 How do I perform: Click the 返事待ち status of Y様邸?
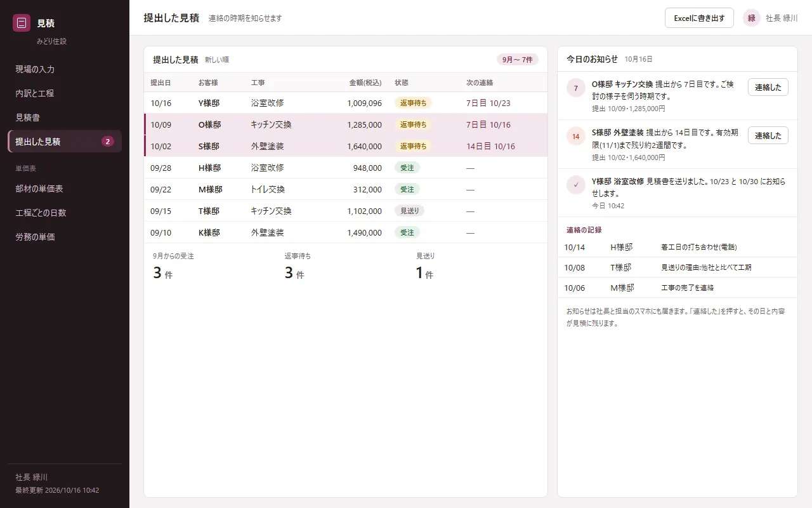pos(413,103)
